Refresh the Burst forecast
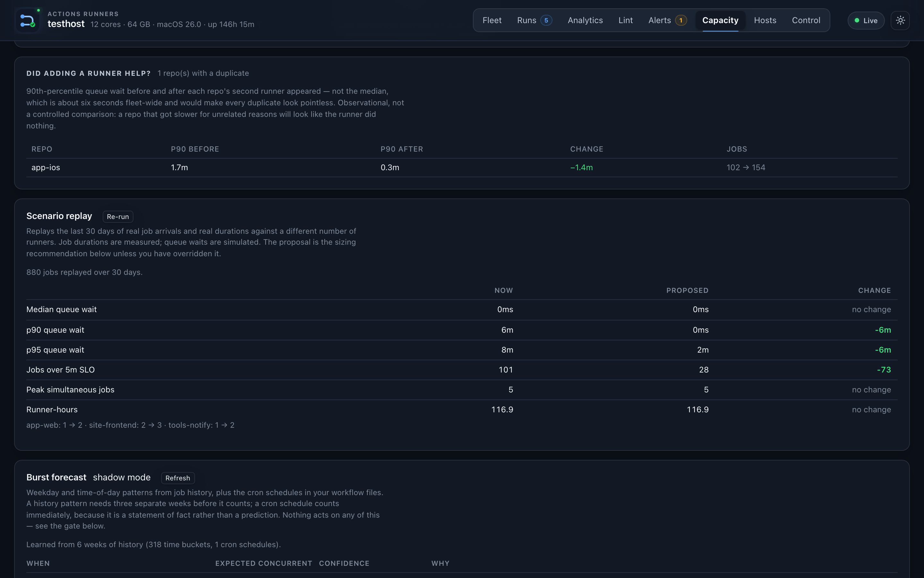 click(x=177, y=478)
